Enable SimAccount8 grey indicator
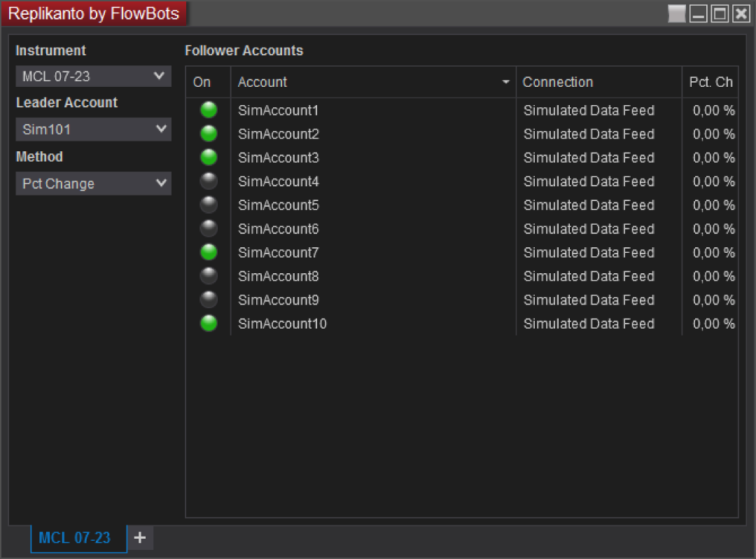 (209, 276)
